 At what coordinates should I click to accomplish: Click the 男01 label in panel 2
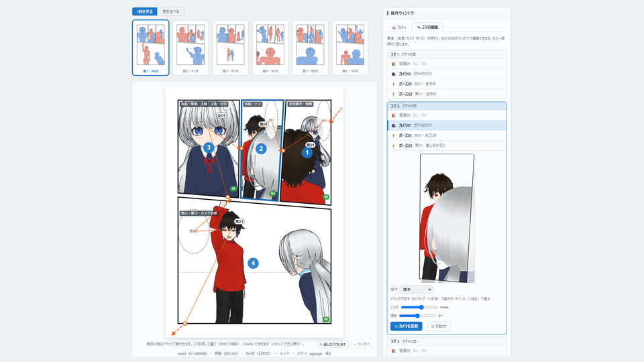[264, 124]
